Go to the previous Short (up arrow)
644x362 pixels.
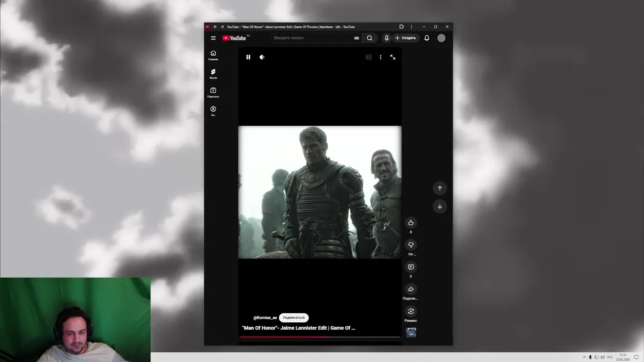tap(440, 188)
